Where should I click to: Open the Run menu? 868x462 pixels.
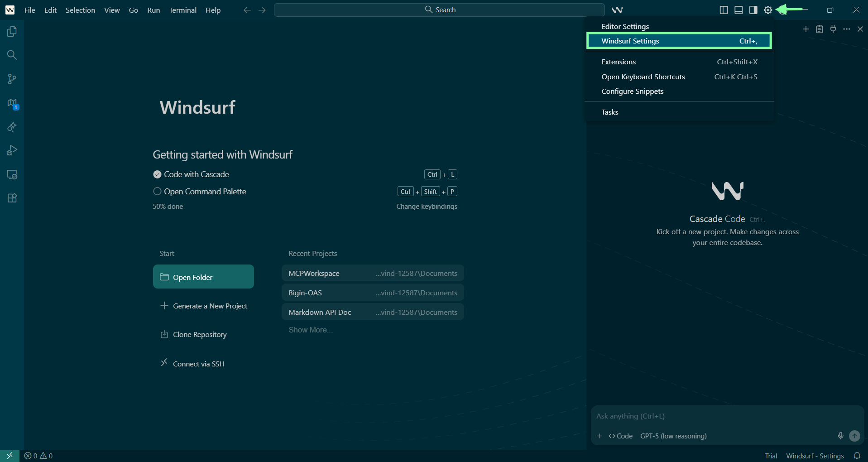tap(153, 10)
